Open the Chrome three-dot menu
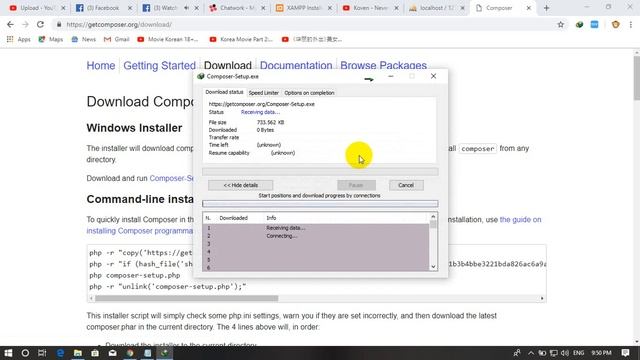Image resolution: width=640 pixels, height=360 pixels. [631, 24]
